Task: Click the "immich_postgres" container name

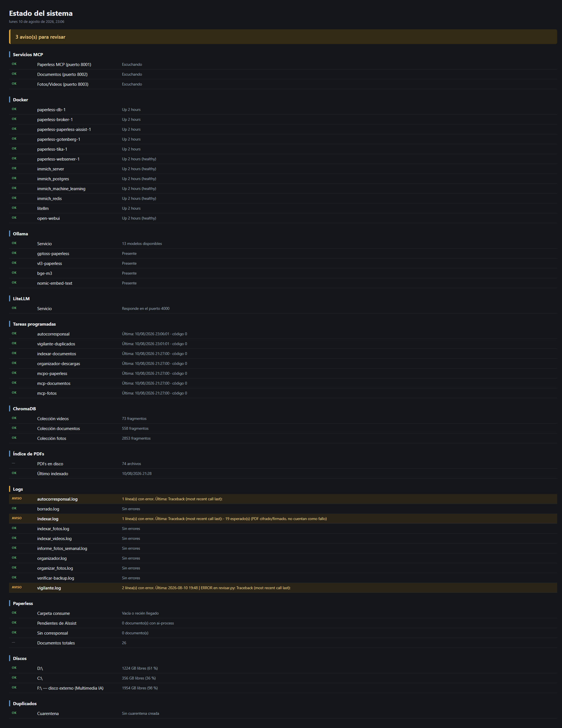Action: point(53,179)
